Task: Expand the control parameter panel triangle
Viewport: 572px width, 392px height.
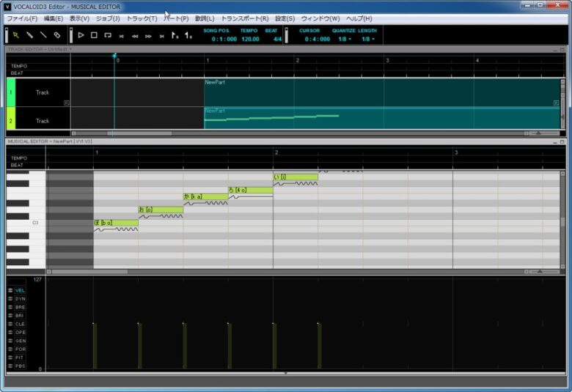Action: pos(286,373)
